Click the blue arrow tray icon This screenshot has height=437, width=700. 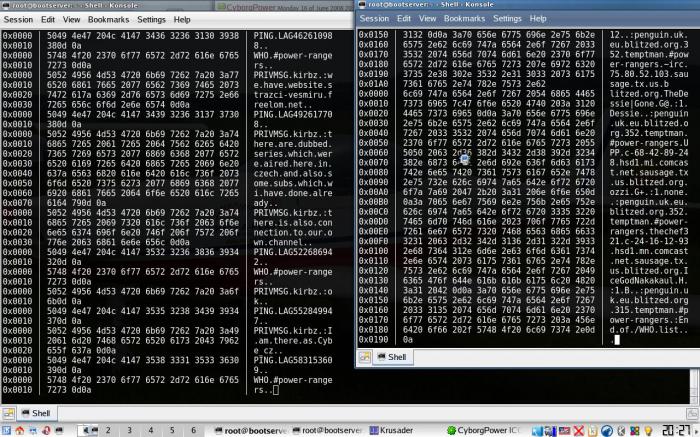tap(537, 431)
